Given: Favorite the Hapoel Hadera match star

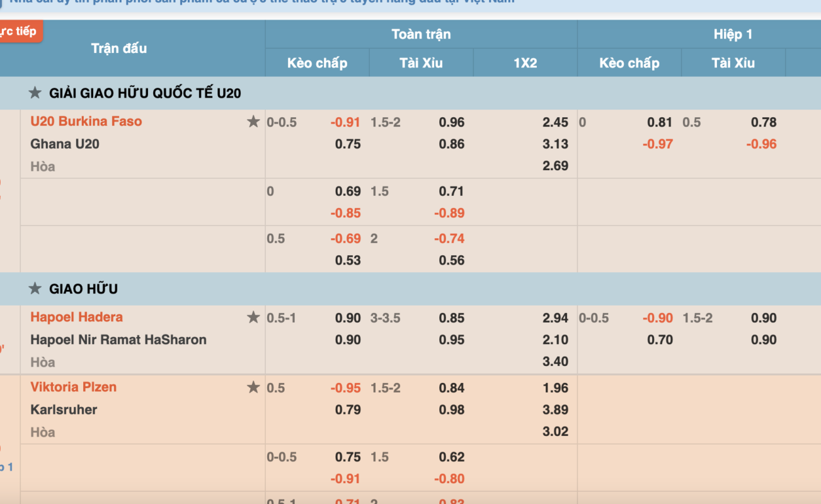Looking at the screenshot, I should (x=253, y=318).
